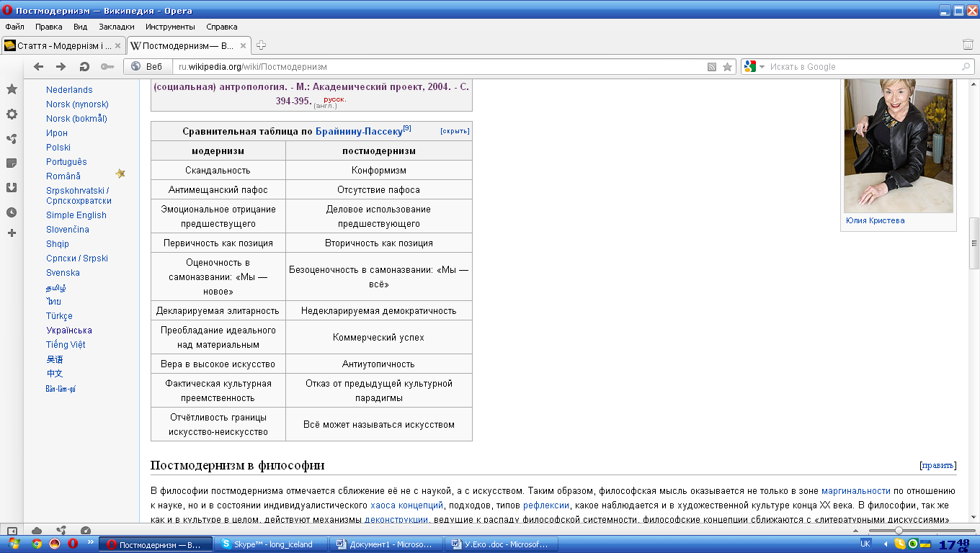Go back with the Back arrow
The image size is (980, 553).
click(x=39, y=67)
